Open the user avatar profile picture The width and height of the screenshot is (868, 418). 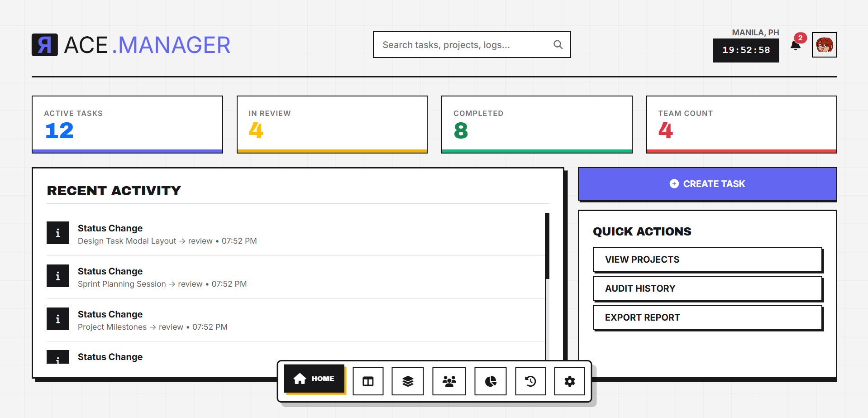825,45
